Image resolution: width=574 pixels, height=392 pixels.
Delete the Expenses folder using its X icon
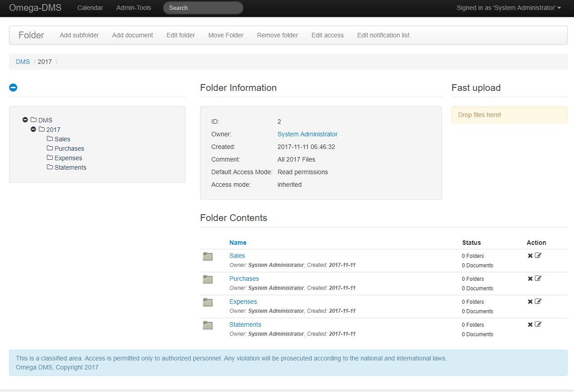(x=530, y=302)
